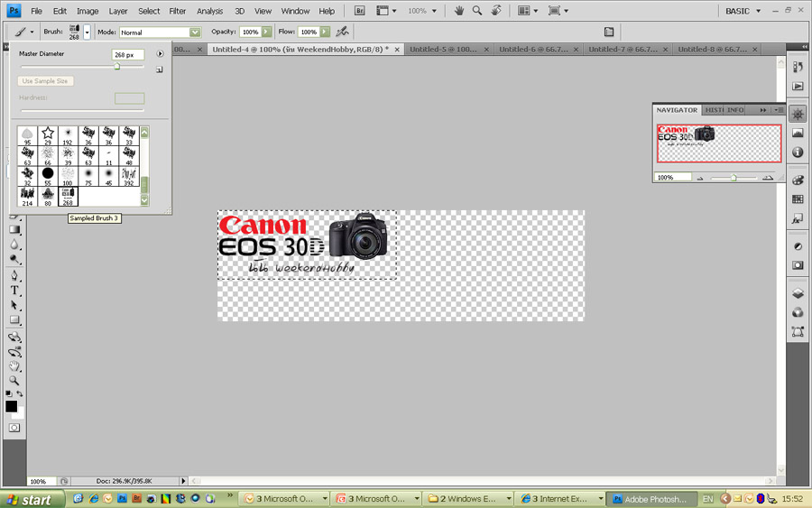The image size is (812, 508).
Task: Expand the Opacity slider arrow
Action: (x=266, y=32)
